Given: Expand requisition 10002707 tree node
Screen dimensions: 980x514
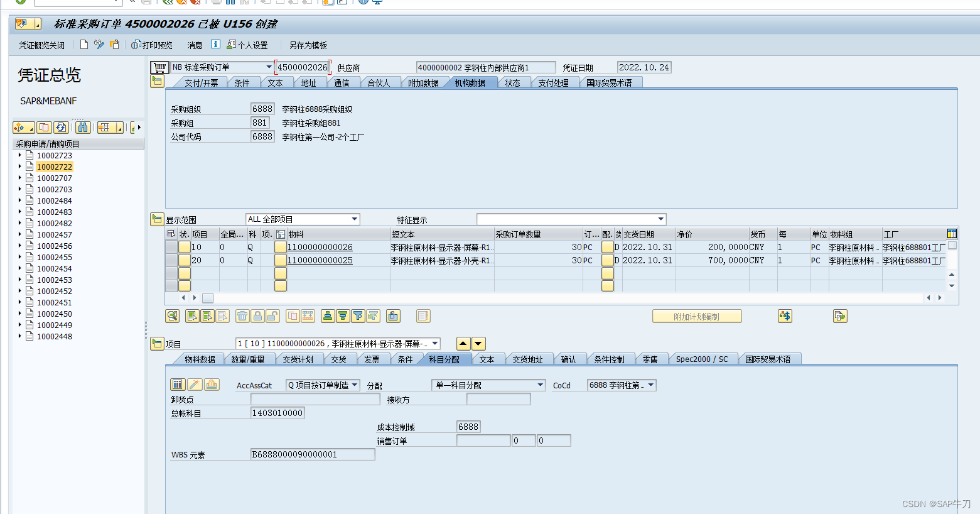Looking at the screenshot, I should coord(19,178).
